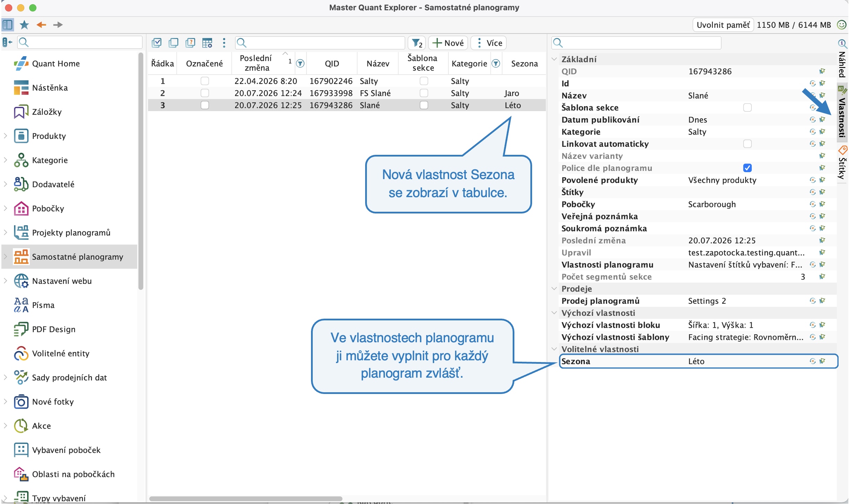Click the filter icon in Kategorie column header
The width and height of the screenshot is (849, 504).
pos(496,64)
